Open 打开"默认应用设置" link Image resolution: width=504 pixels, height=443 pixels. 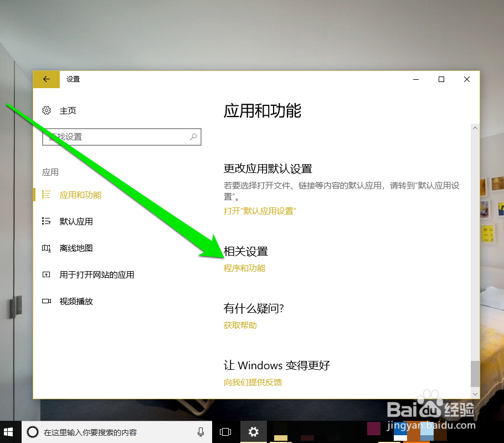[259, 211]
